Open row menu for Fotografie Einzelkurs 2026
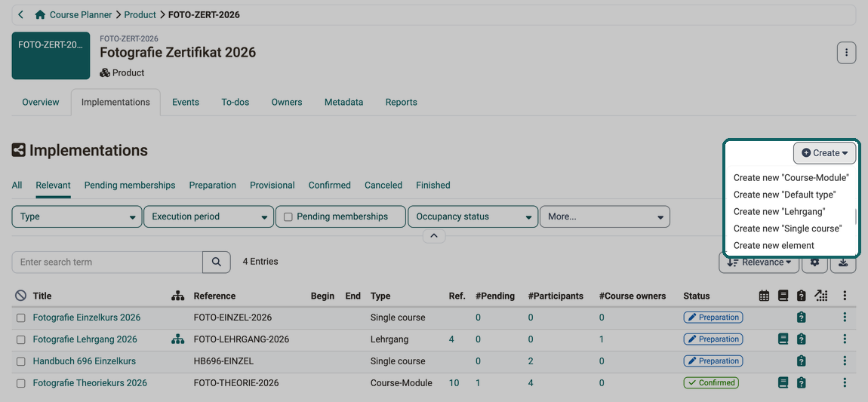Screen dimensions: 868x402 pos(845,318)
